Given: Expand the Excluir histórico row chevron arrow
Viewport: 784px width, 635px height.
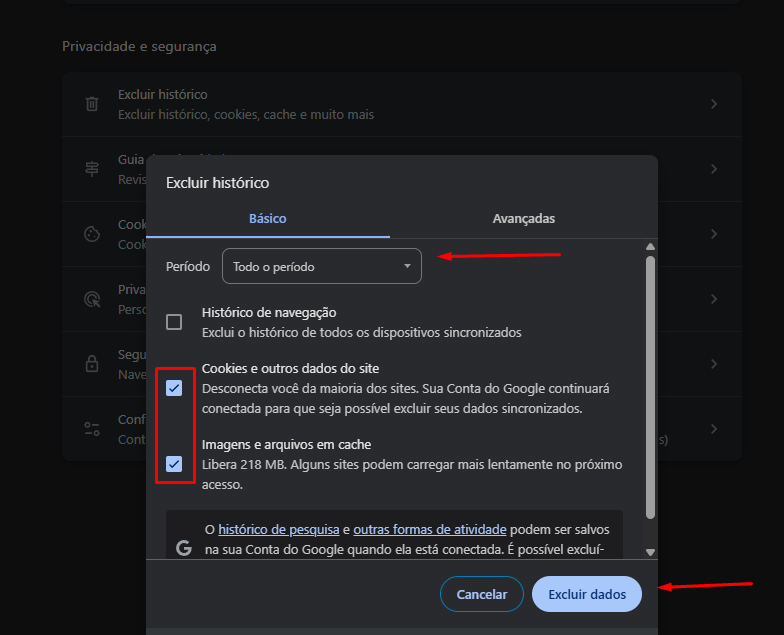Looking at the screenshot, I should point(713,104).
